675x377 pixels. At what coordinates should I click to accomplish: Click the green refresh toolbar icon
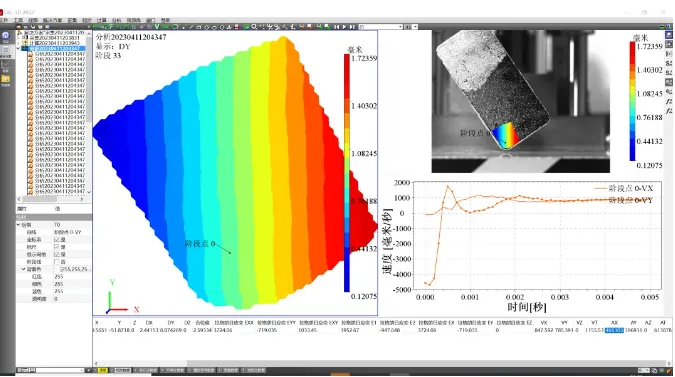(x=246, y=27)
